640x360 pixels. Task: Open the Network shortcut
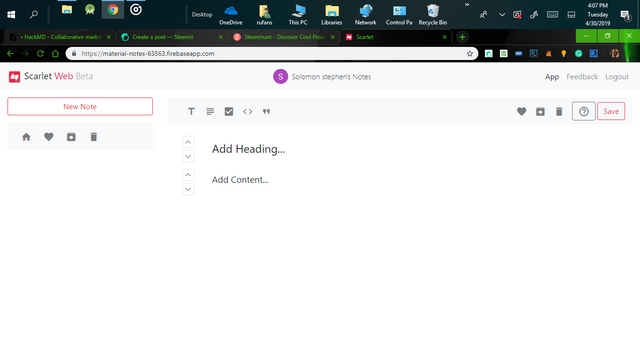365,15
